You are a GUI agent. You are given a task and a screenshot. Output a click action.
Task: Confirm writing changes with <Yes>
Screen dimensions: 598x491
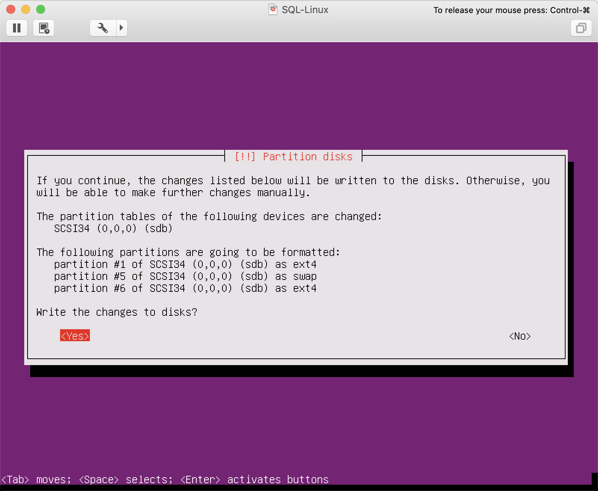click(x=75, y=336)
